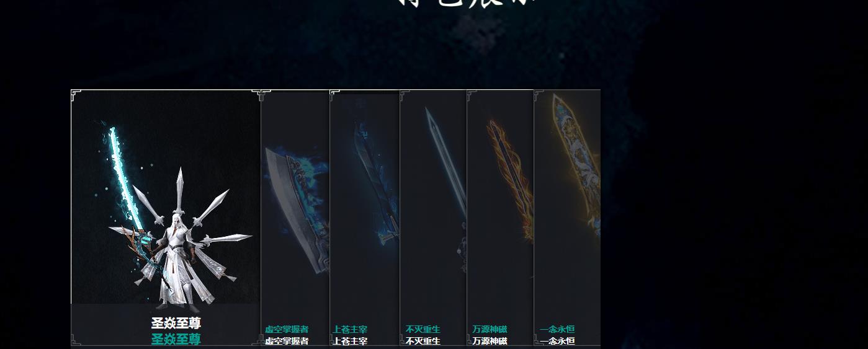Pick the teal 万源神磁 label
This screenshot has height=349, width=868.
[x=490, y=329]
